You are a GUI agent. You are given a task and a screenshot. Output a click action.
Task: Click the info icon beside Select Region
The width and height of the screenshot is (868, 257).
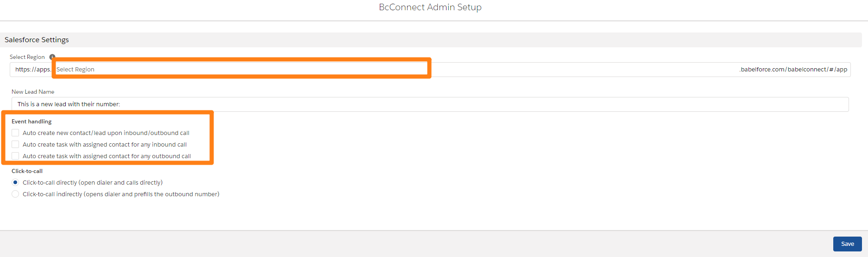[52, 57]
